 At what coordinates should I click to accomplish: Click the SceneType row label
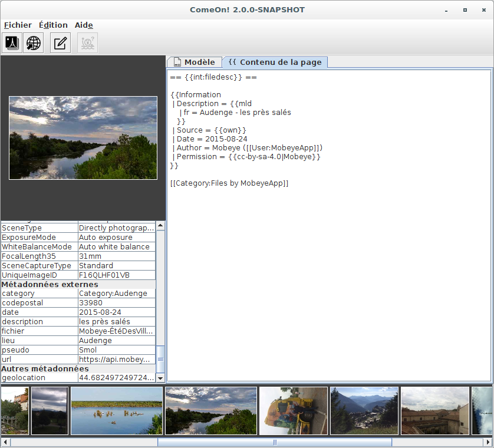click(x=39, y=228)
